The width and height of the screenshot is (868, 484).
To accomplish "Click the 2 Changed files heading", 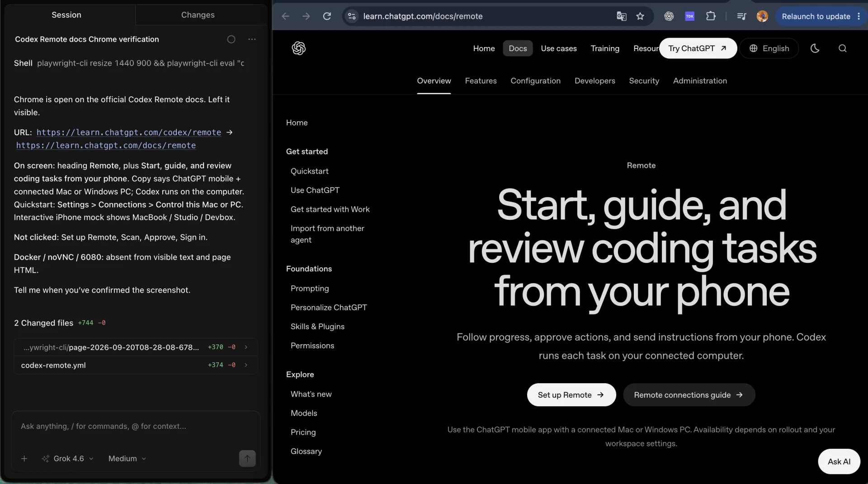I will click(x=43, y=323).
